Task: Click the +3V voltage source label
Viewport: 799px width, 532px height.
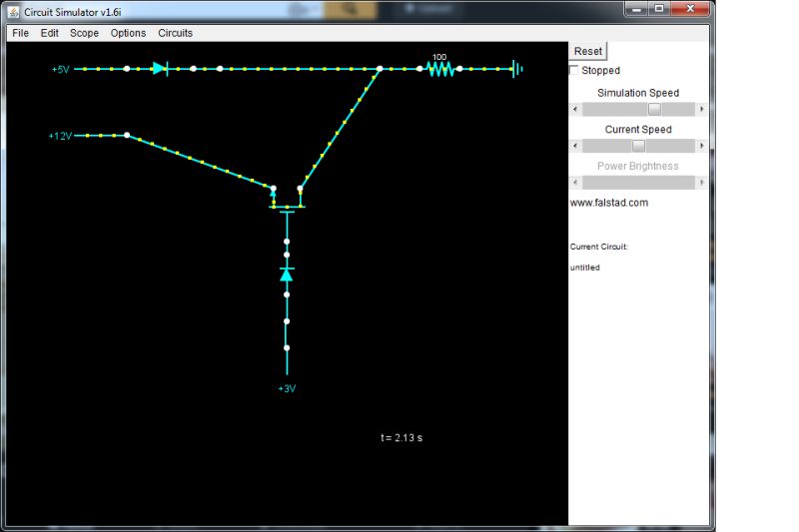Action: coord(287,388)
